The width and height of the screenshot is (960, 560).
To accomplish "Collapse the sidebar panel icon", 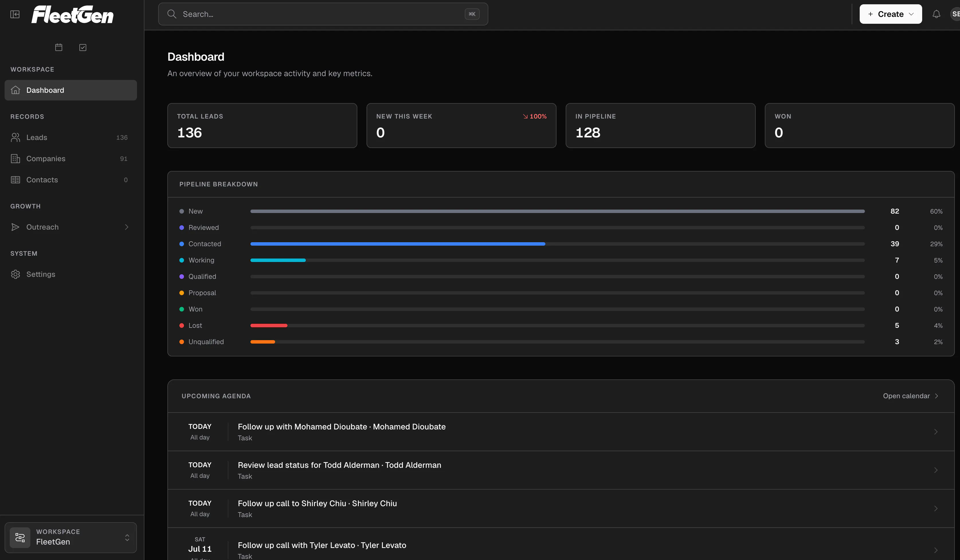I will point(15,15).
